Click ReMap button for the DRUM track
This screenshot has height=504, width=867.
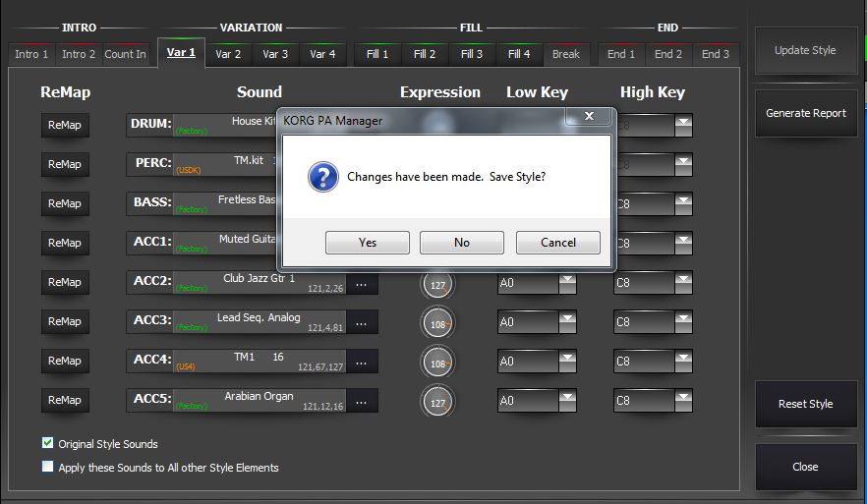click(x=65, y=125)
